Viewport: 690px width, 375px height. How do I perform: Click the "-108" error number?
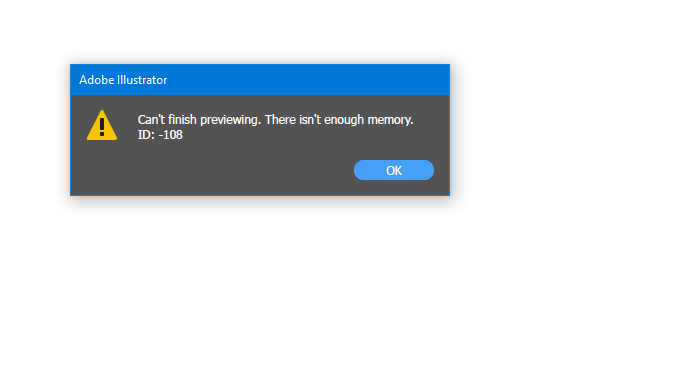pos(170,135)
